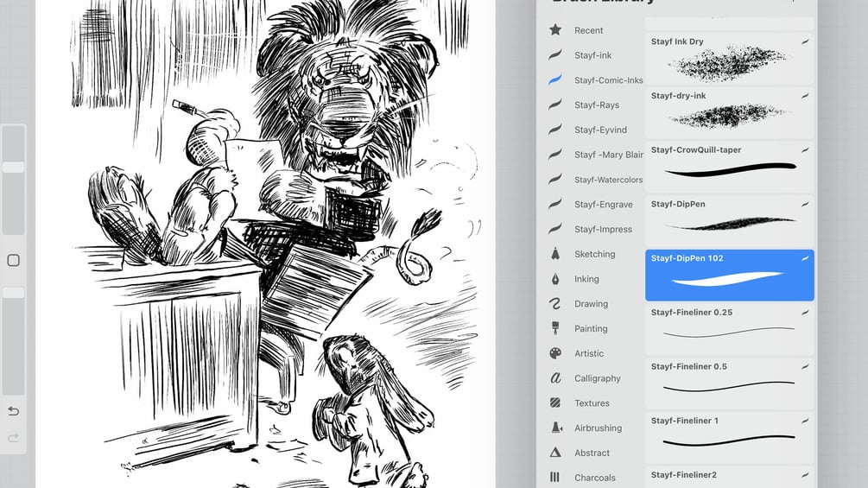
Task: Select the highlighted Stayf-DipPen 102 brush
Action: point(730,275)
